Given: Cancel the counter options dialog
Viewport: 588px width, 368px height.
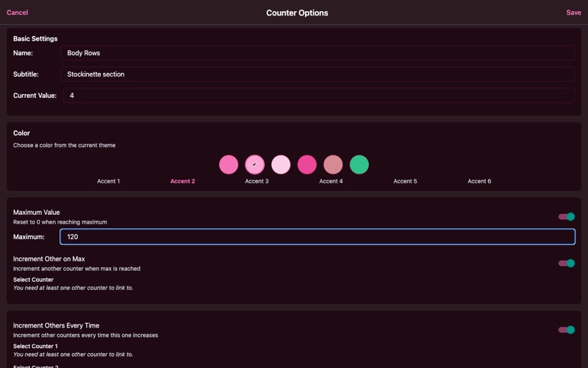Looking at the screenshot, I should (x=17, y=13).
